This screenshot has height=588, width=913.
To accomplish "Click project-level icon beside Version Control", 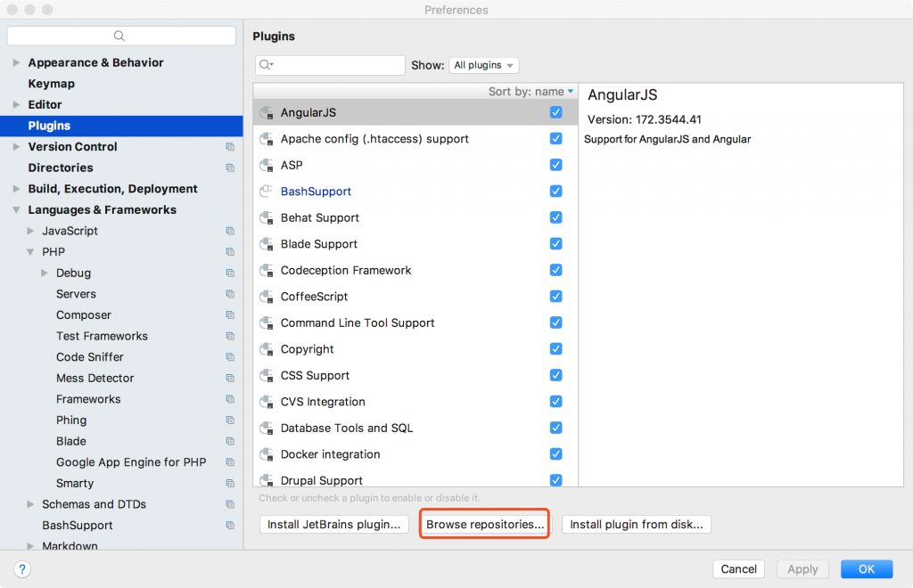I will [x=230, y=147].
